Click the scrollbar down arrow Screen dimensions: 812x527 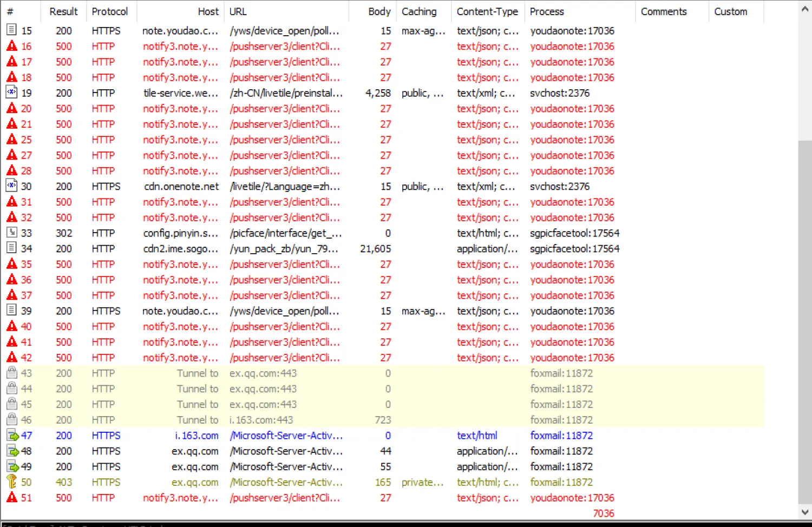coord(805,512)
